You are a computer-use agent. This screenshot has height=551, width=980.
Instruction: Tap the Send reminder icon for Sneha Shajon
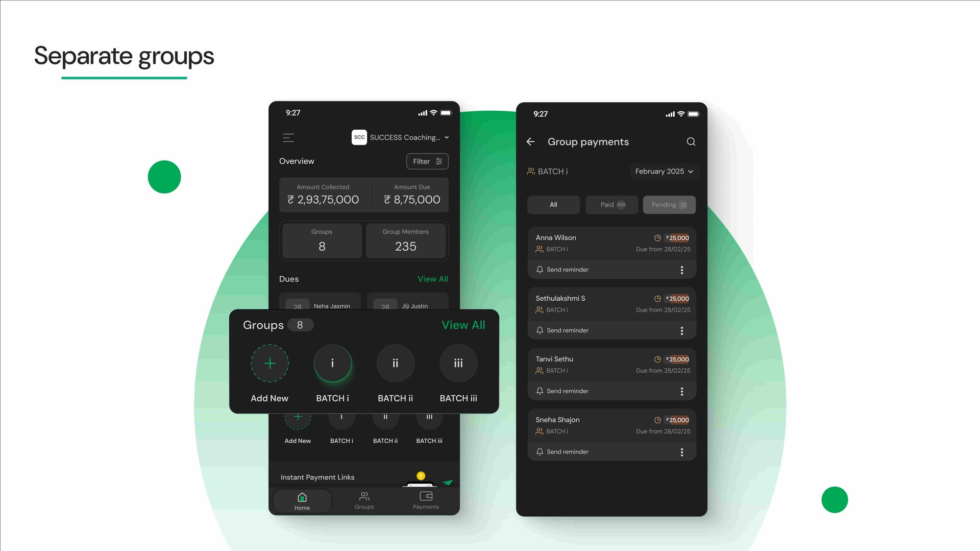(540, 452)
